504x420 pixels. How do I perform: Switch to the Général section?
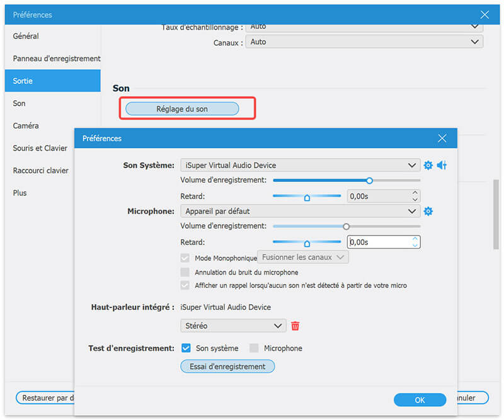tap(26, 36)
